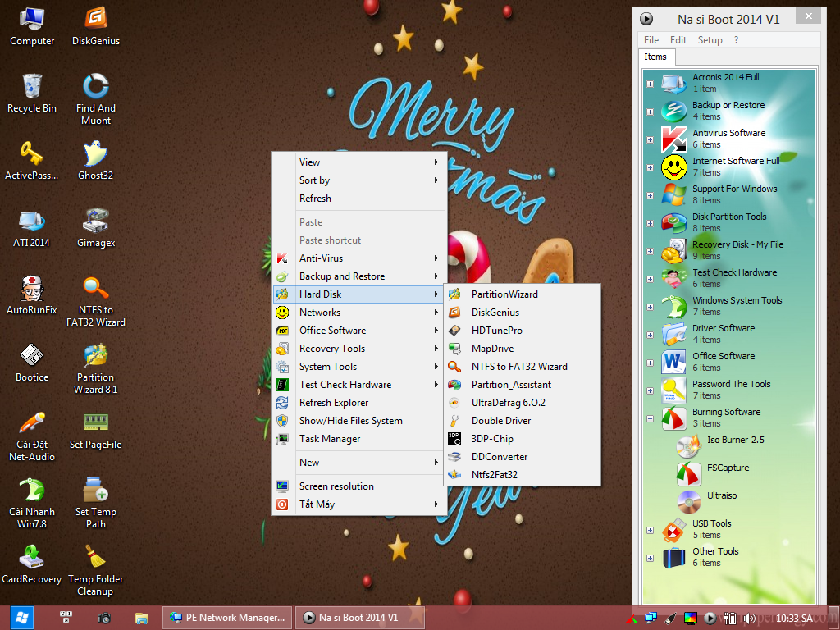The image size is (840, 630).
Task: Choose Task Manager from context menu
Action: point(359,439)
